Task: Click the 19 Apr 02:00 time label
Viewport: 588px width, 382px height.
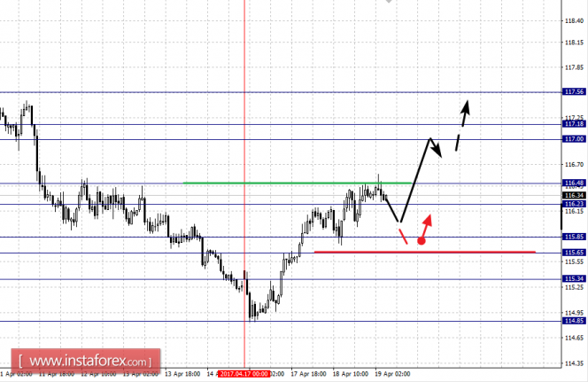Action: pyautogui.click(x=392, y=374)
